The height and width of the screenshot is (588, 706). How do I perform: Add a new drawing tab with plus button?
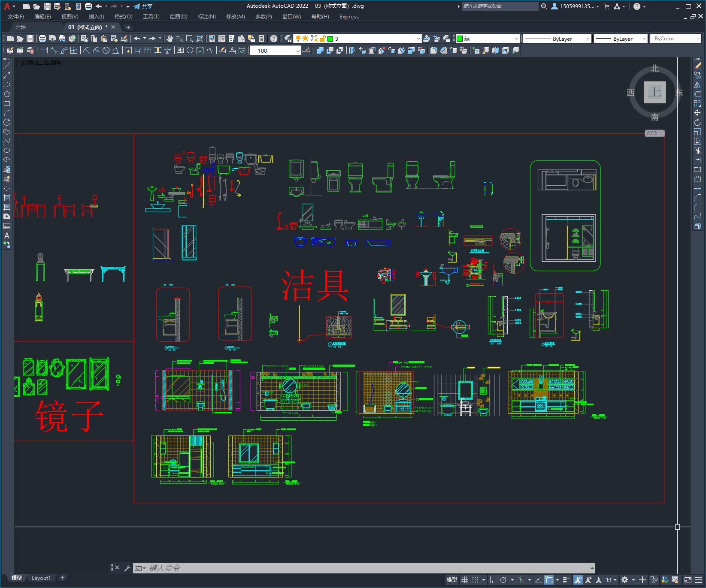[128, 27]
